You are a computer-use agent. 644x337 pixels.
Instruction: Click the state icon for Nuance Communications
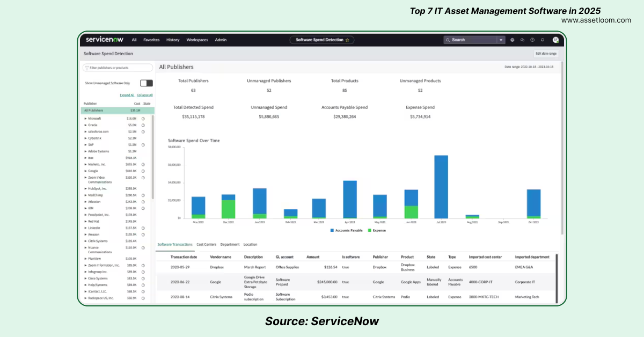[143, 247]
